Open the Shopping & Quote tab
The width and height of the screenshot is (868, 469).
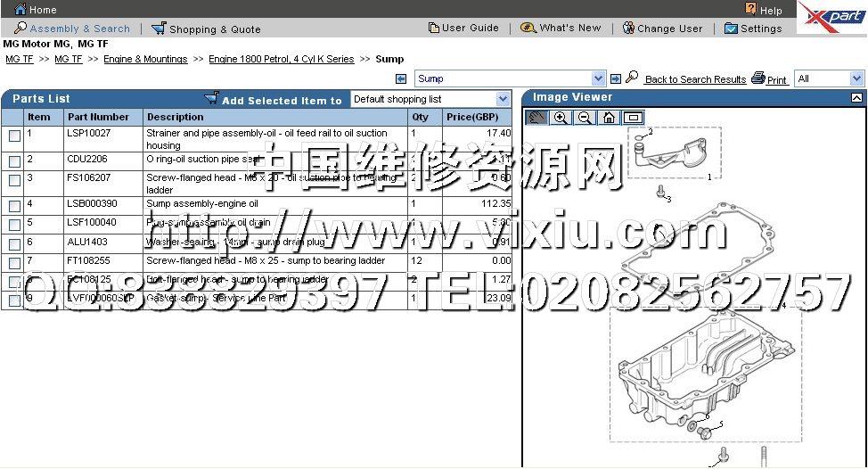pos(206,29)
